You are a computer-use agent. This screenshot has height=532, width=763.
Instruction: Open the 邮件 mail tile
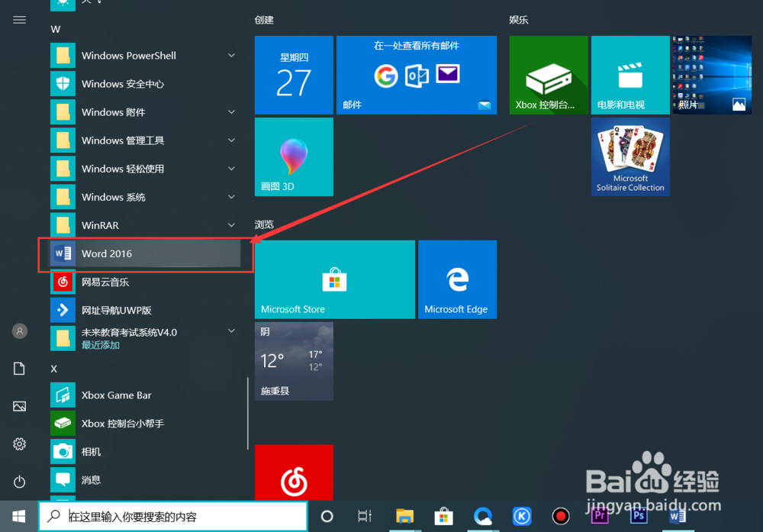pos(417,75)
